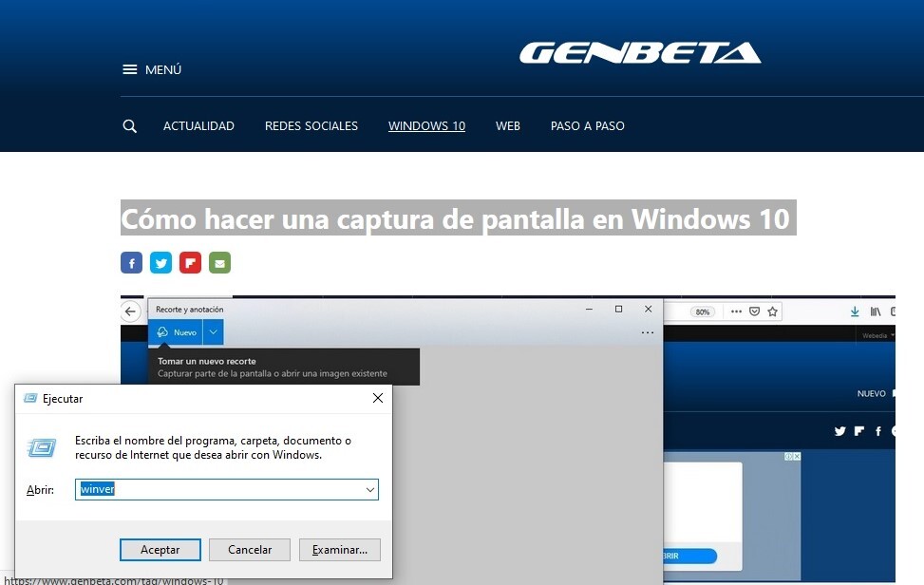Expand the arrow next to Nuevo

point(214,332)
